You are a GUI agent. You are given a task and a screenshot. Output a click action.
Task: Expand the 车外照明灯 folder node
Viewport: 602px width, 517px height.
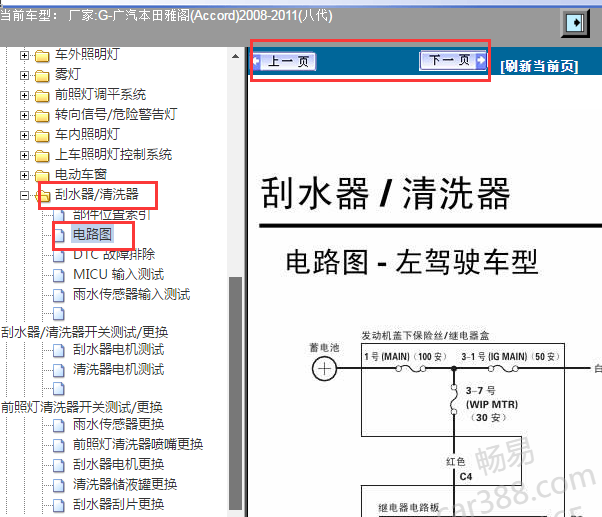(x=24, y=55)
